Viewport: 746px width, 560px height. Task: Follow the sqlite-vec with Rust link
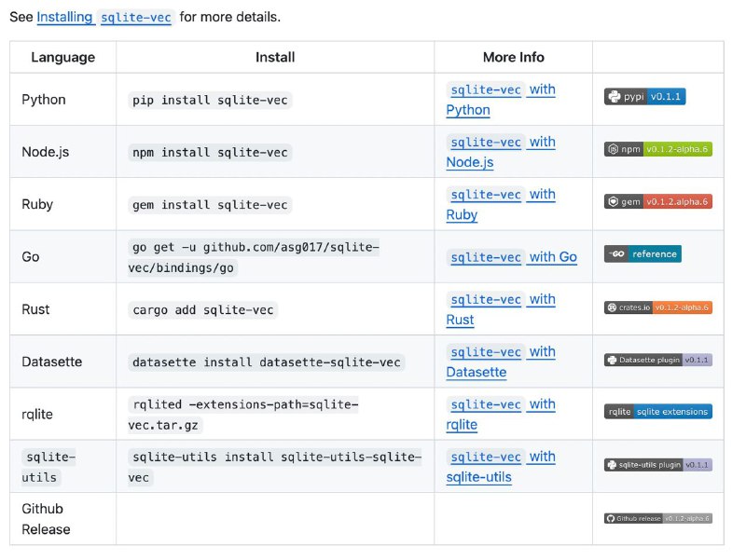click(501, 309)
